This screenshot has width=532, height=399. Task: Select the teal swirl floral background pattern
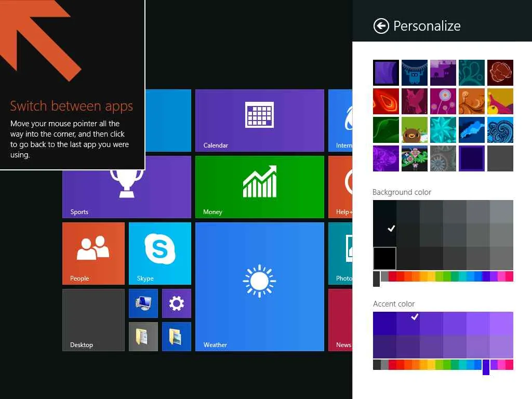click(x=471, y=73)
